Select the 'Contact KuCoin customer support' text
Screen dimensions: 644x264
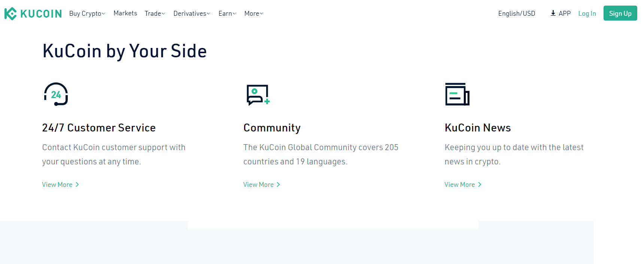point(114,155)
